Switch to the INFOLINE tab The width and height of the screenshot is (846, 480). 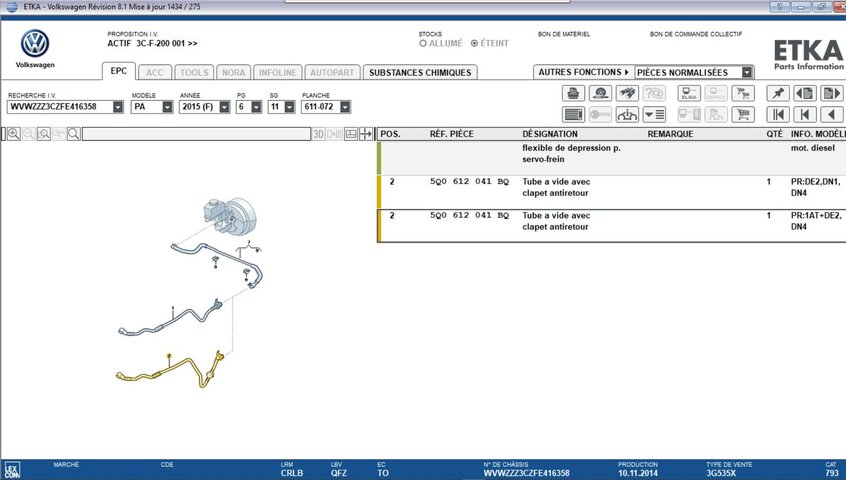coord(277,73)
